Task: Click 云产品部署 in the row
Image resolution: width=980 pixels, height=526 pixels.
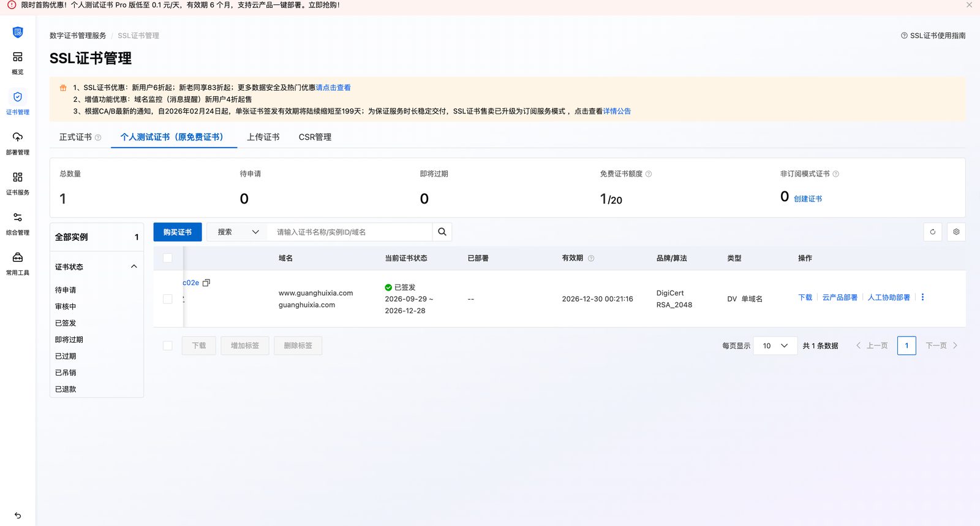Action: point(840,297)
